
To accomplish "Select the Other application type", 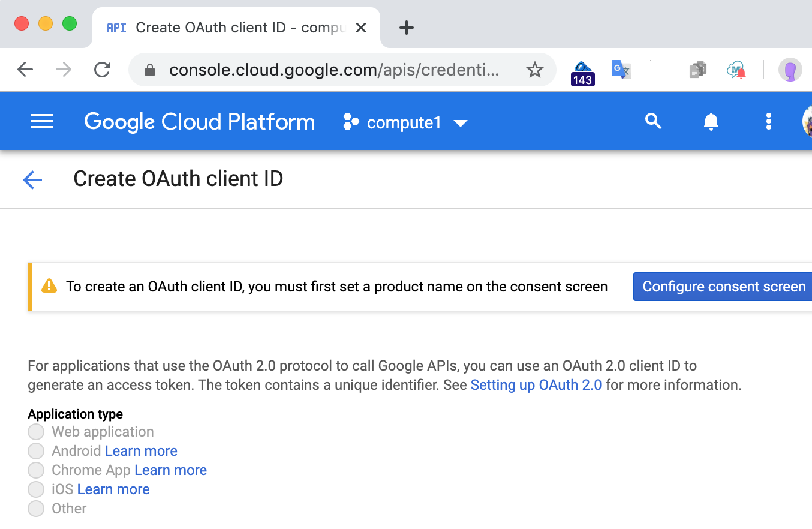I will 36,509.
